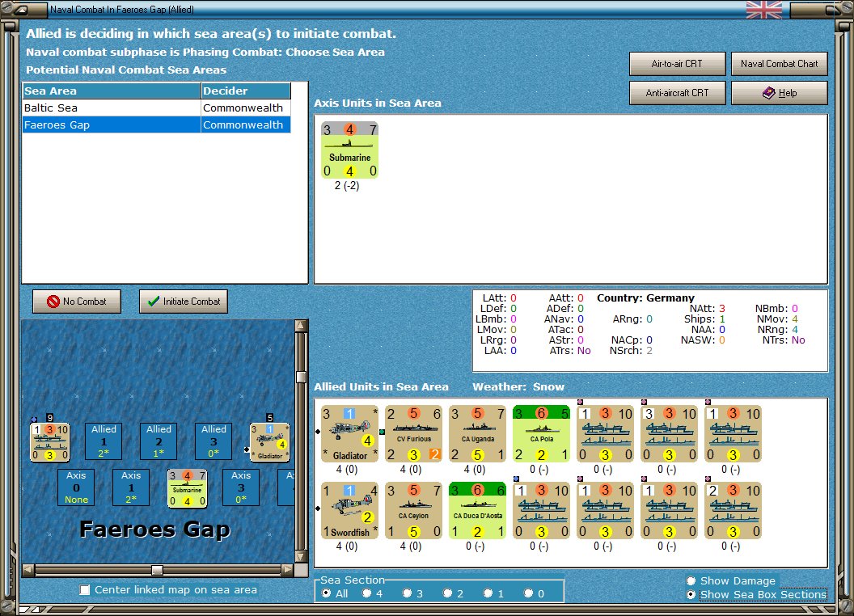Click the Allied sea box section 3 tile
Viewport: 854px width, 616px height.
213,441
